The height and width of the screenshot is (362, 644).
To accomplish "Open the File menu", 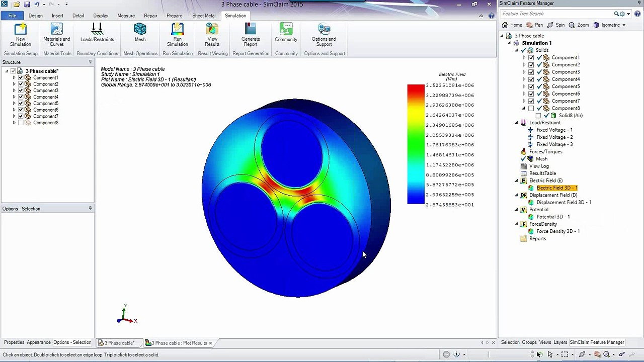I will [12, 16].
